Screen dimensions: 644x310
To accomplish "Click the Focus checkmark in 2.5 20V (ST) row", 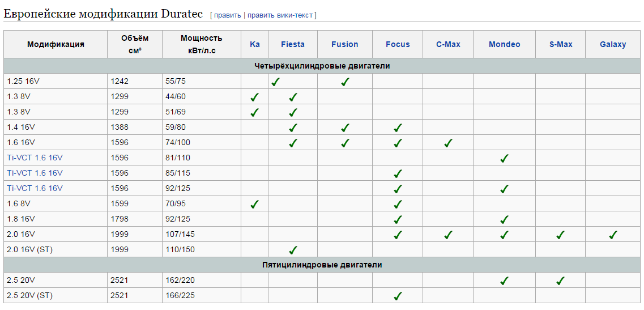I will [x=398, y=296].
